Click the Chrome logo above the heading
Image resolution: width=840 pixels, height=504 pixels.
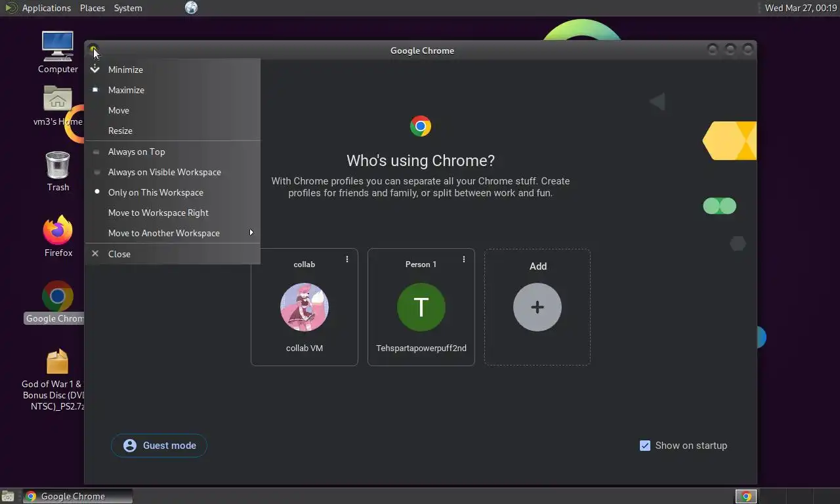pos(421,126)
